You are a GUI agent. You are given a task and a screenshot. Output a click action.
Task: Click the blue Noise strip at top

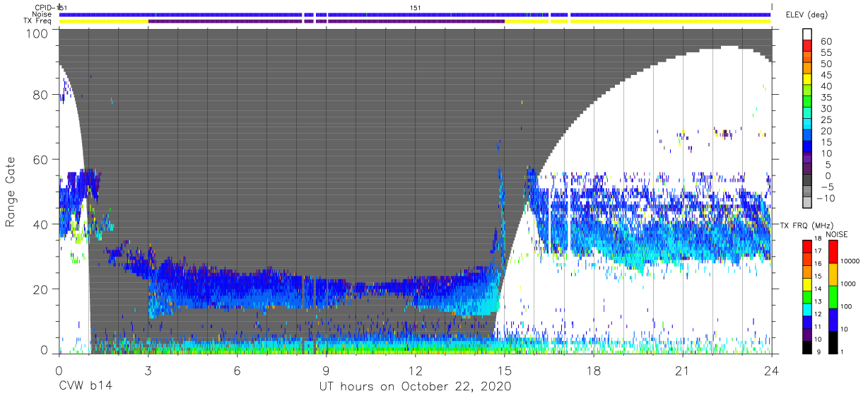click(415, 14)
